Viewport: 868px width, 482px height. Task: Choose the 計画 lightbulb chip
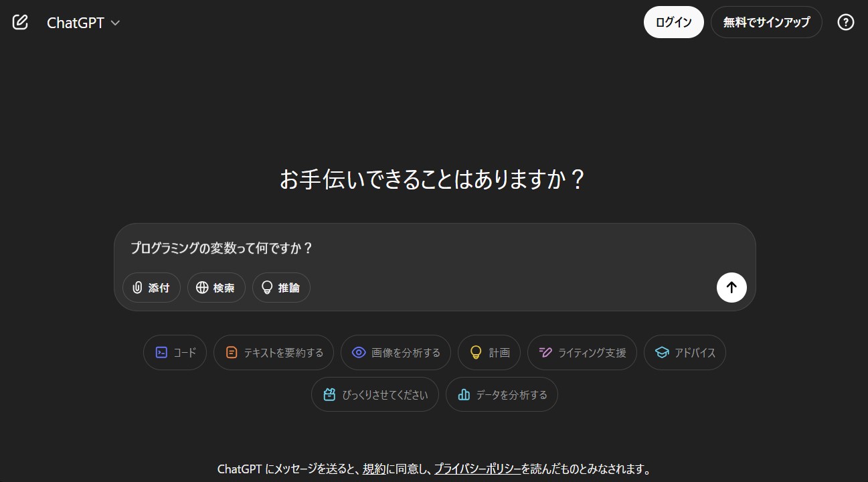tap(489, 352)
